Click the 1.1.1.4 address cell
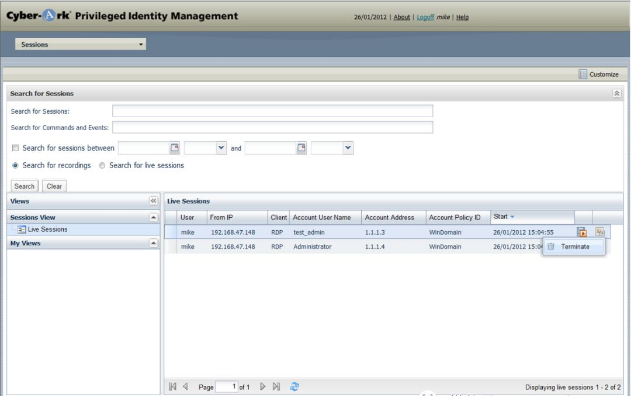This screenshot has width=631, height=396. pos(375,246)
